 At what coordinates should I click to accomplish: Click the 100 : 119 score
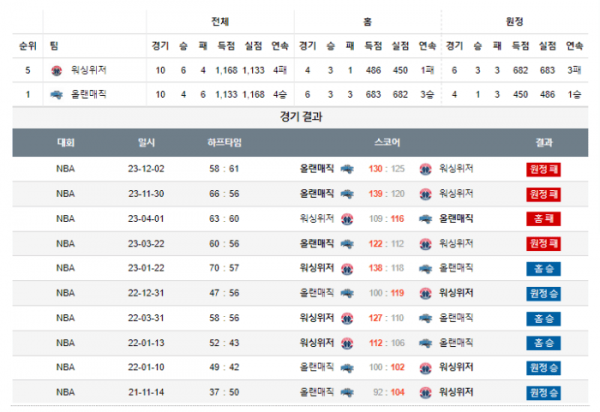click(x=386, y=293)
